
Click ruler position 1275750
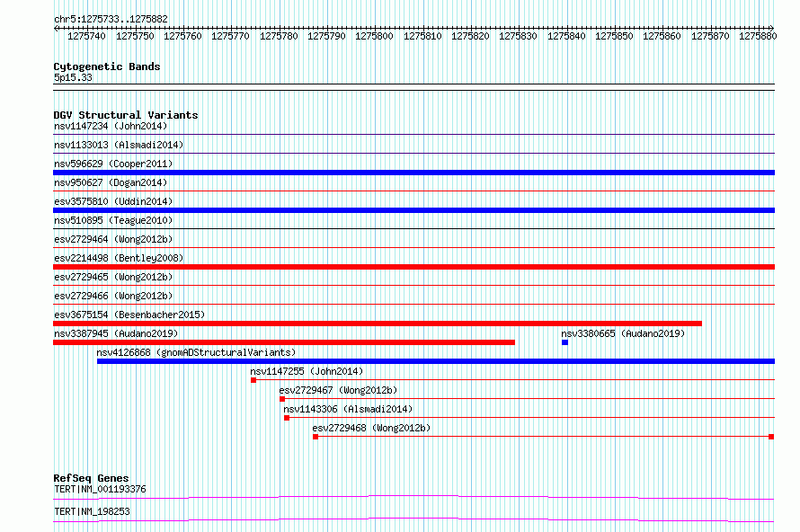135,36
